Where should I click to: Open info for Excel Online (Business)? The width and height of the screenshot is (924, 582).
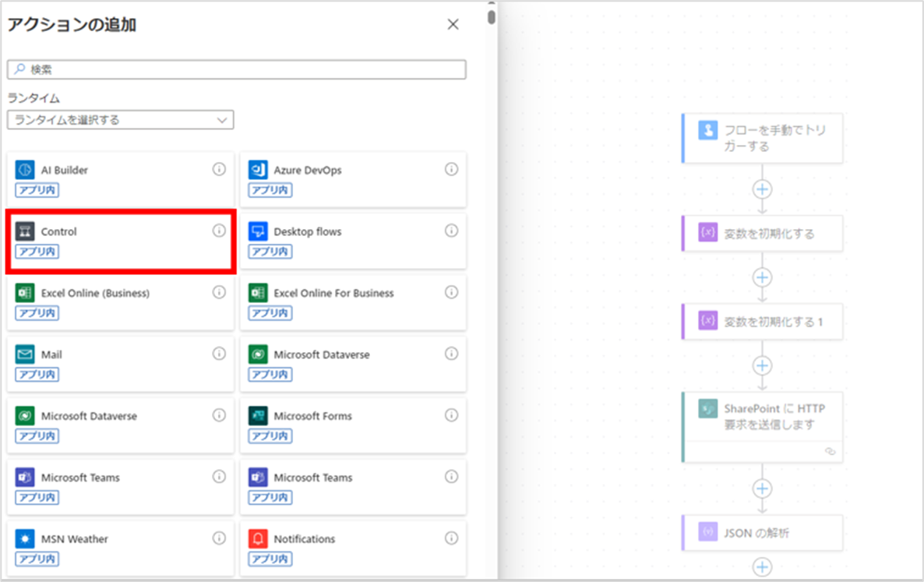tap(219, 292)
